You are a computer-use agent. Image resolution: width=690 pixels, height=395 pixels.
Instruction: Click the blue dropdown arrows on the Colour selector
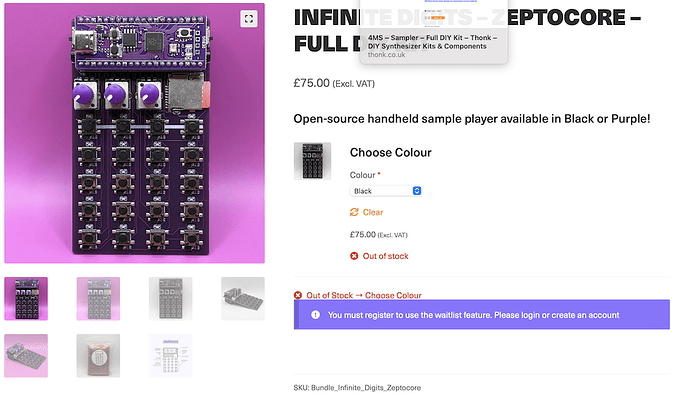417,191
